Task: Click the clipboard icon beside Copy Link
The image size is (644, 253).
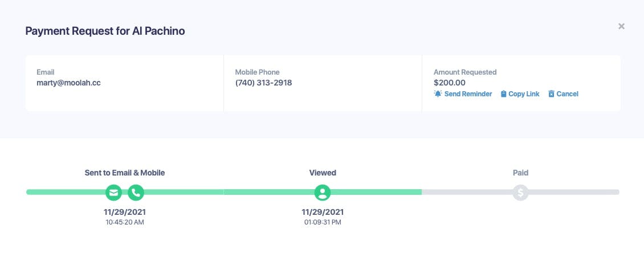Action: (x=503, y=94)
